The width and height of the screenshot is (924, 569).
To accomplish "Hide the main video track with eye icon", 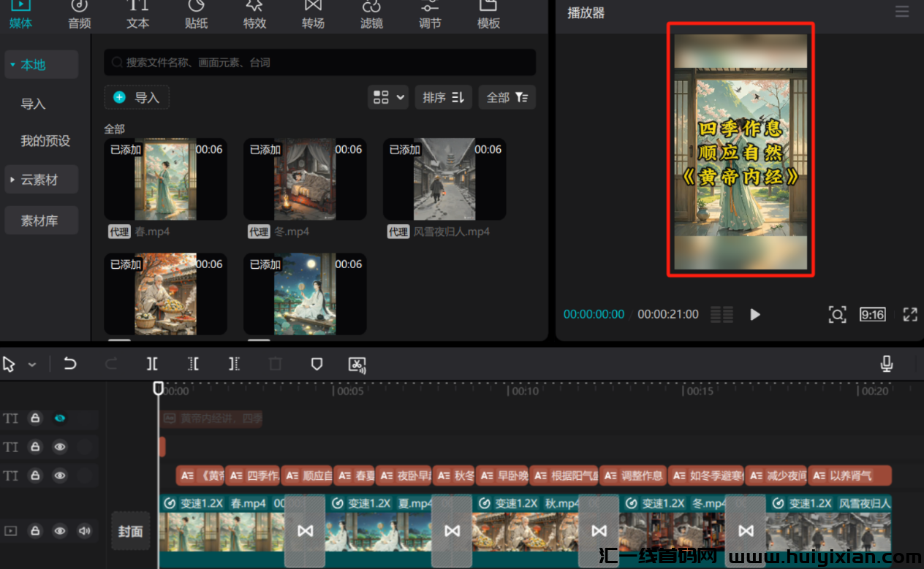I will 60,531.
